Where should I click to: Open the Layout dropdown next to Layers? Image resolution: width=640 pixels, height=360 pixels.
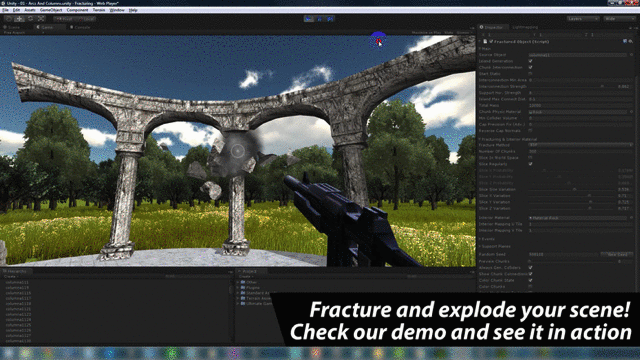coord(620,19)
